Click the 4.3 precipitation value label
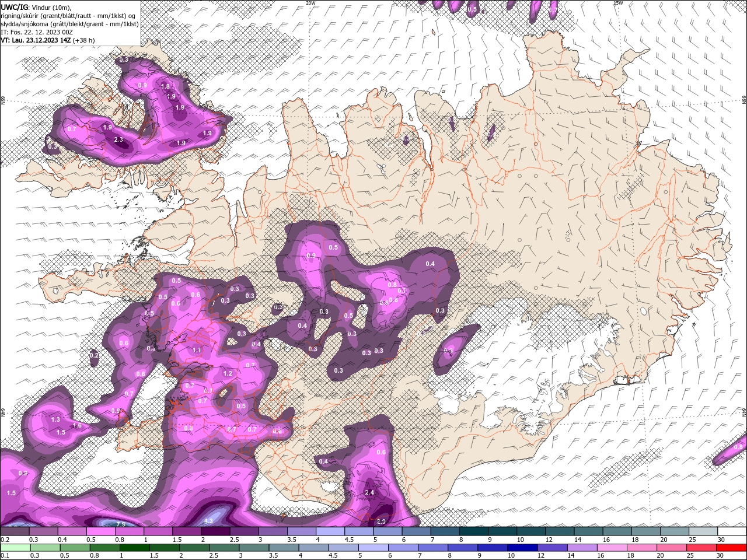747x560 pixels. pyautogui.click(x=209, y=520)
